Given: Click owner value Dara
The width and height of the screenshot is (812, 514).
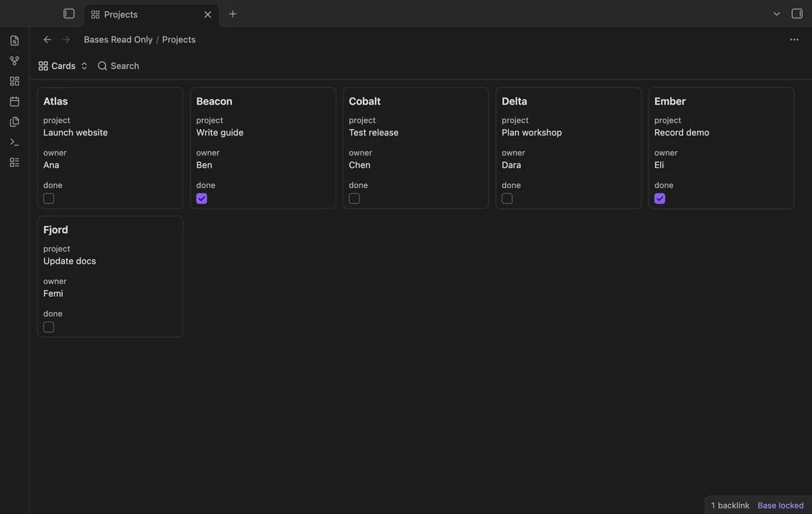Looking at the screenshot, I should coord(512,165).
